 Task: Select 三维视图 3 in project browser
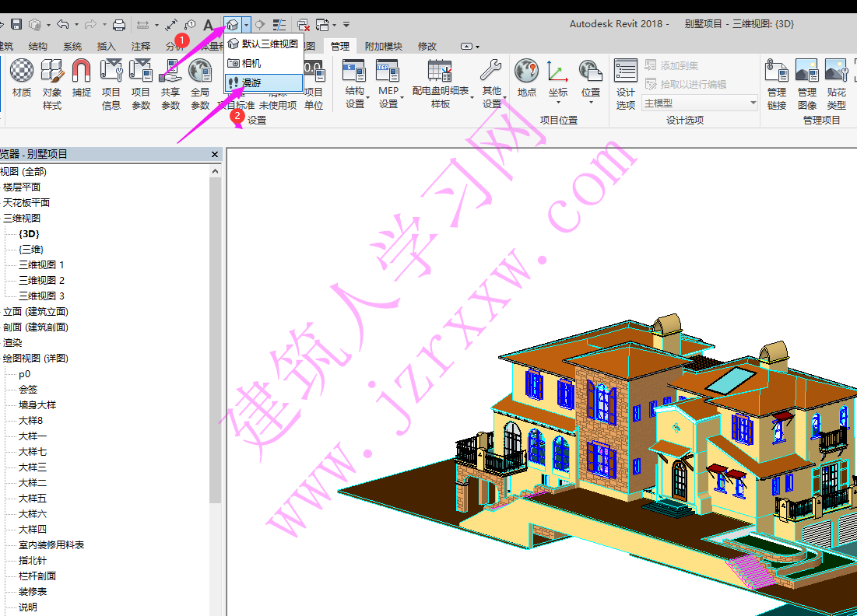41,296
